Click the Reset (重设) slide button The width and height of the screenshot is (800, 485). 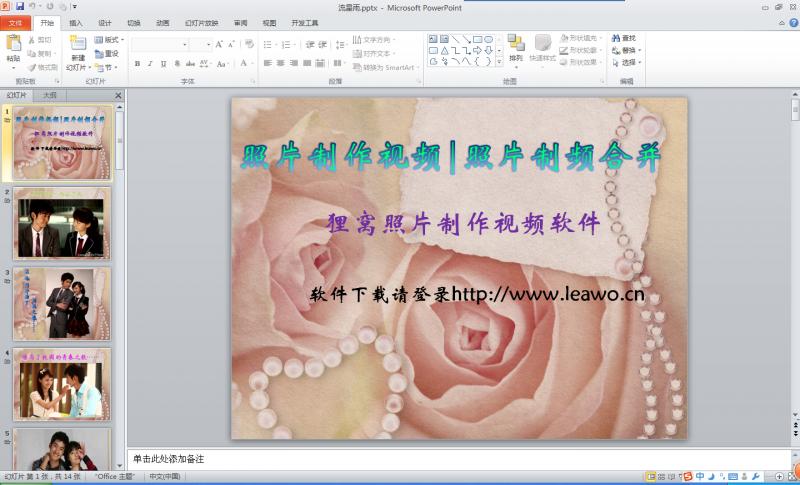click(x=107, y=54)
